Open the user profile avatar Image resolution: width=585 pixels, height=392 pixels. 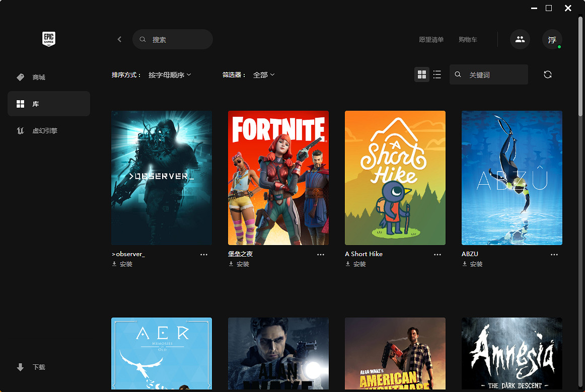[x=552, y=40]
